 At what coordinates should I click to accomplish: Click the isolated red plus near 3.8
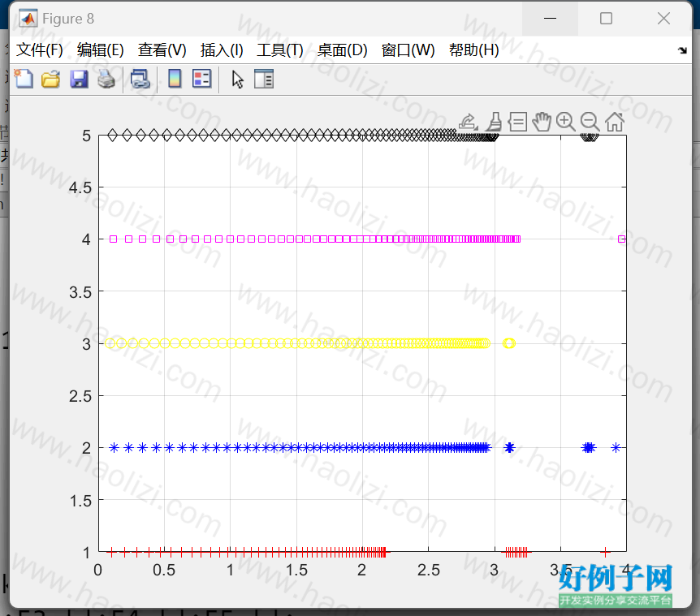605,553
